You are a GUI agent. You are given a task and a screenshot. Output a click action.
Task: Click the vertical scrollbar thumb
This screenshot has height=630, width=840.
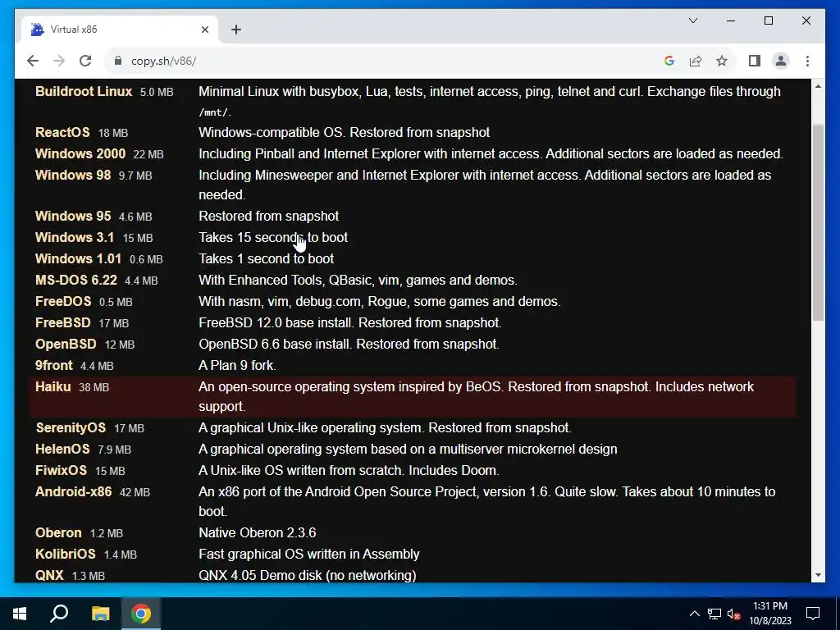point(818,222)
